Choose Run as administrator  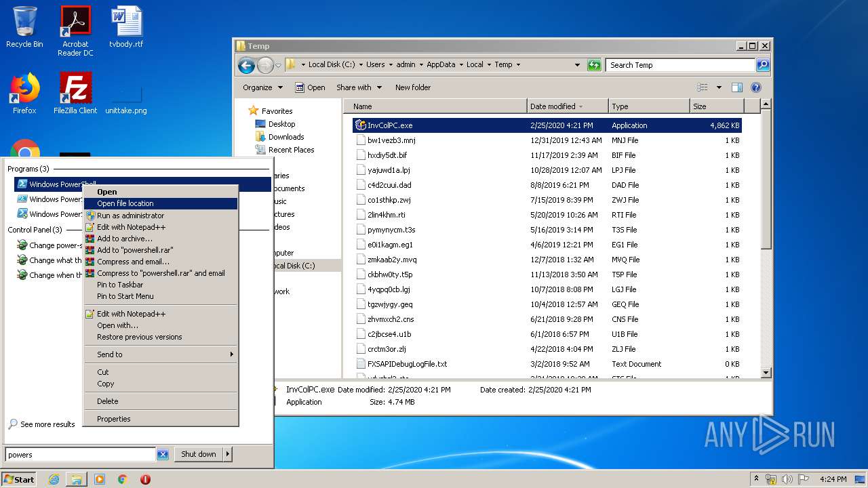pos(161,216)
